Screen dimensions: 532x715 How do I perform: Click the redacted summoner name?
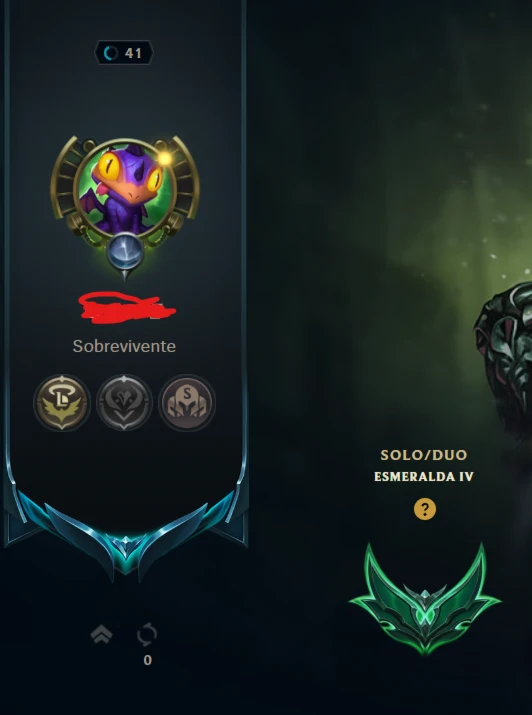point(126,308)
